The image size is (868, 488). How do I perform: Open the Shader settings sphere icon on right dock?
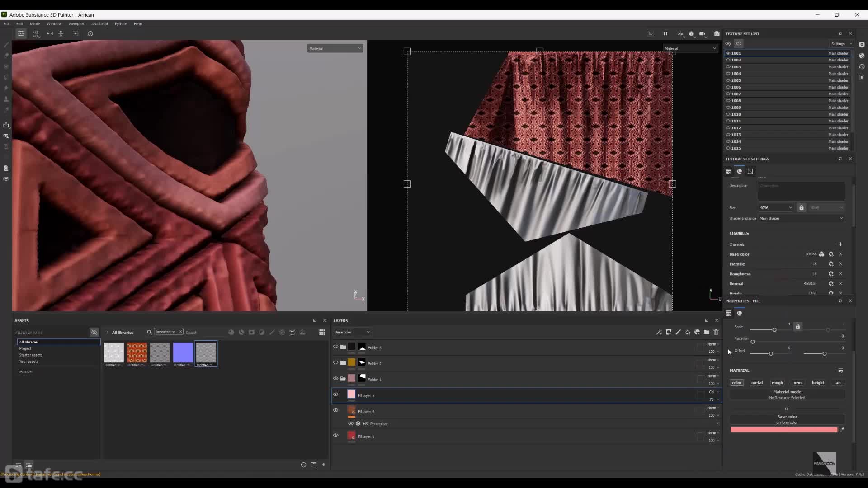tap(862, 56)
